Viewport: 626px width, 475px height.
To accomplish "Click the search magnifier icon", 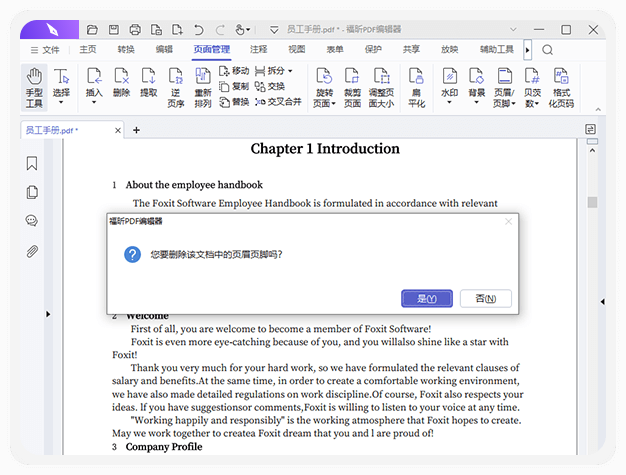I will (547, 50).
